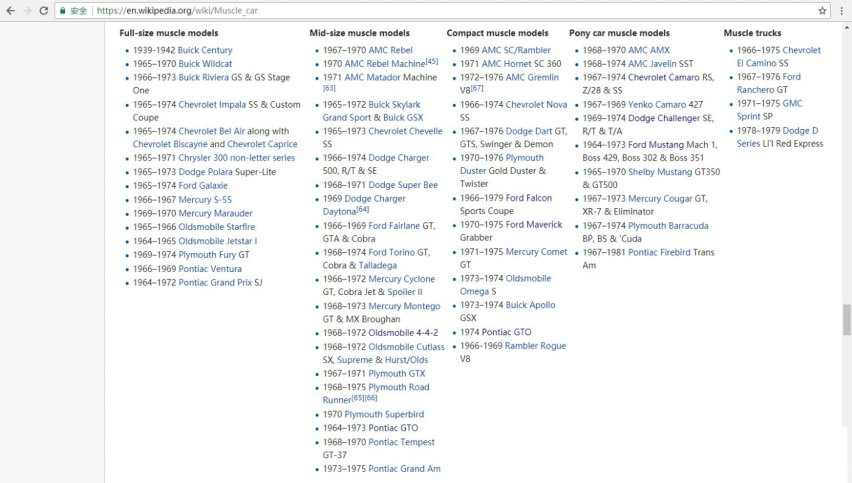
Task: Open the GMC Sprint link
Action: 769,110
